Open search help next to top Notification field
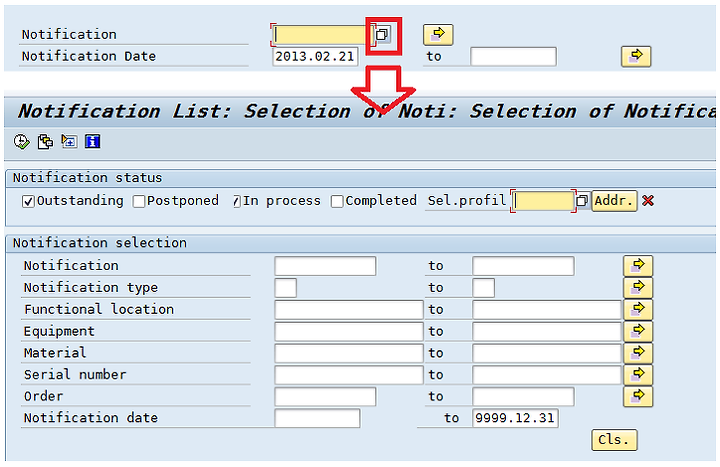Screen dimensions: 720x467 [x=382, y=34]
